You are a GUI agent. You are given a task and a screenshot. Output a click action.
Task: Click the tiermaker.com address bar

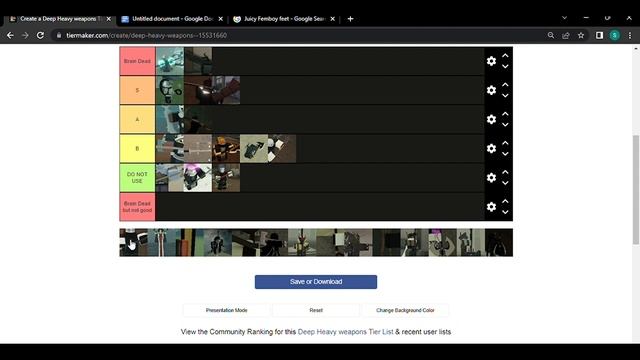pos(298,36)
